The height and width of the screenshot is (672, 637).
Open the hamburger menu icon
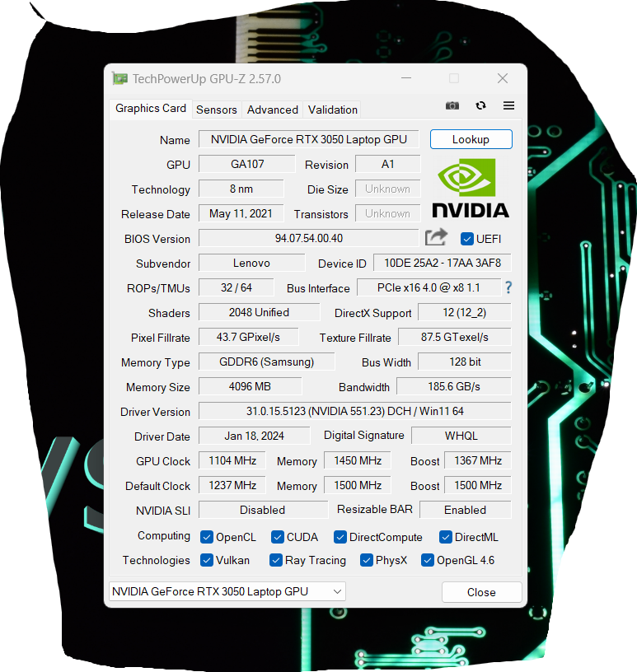pos(508,105)
